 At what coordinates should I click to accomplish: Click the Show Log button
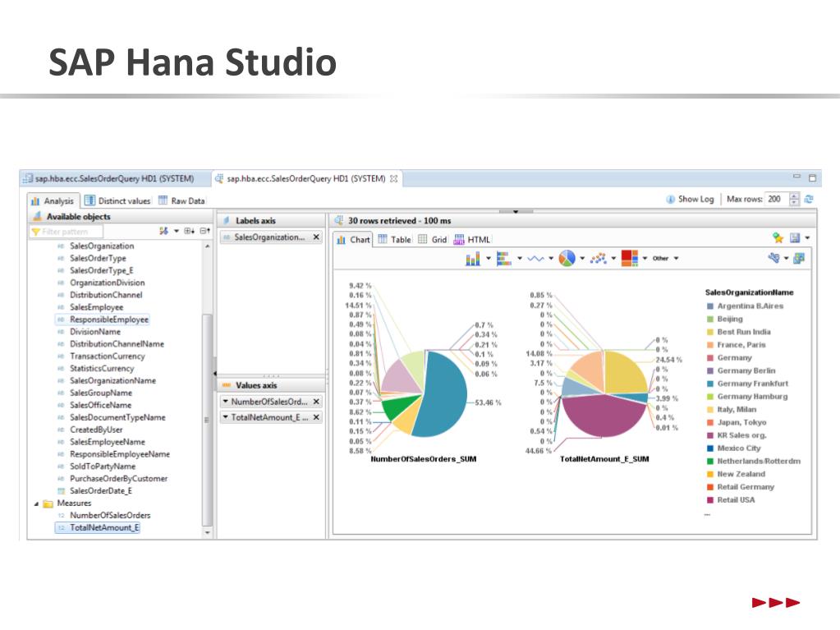(690, 200)
